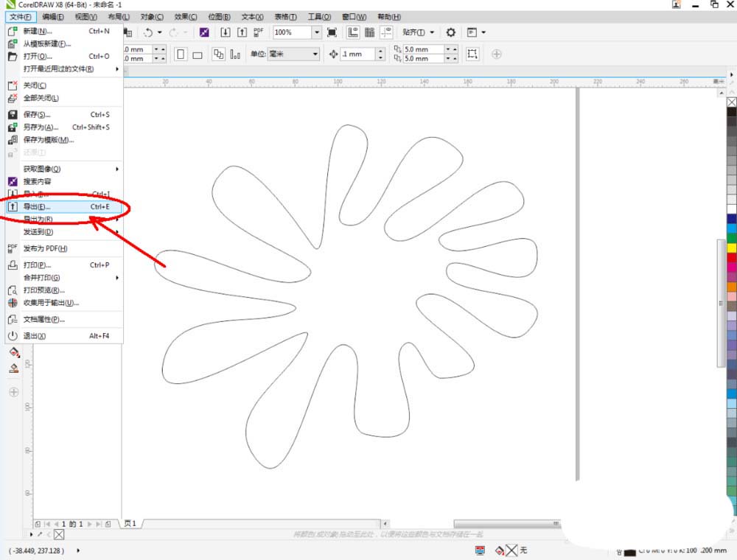Select 另存为(A)... in the File menu
737x560 pixels.
click(x=41, y=127)
